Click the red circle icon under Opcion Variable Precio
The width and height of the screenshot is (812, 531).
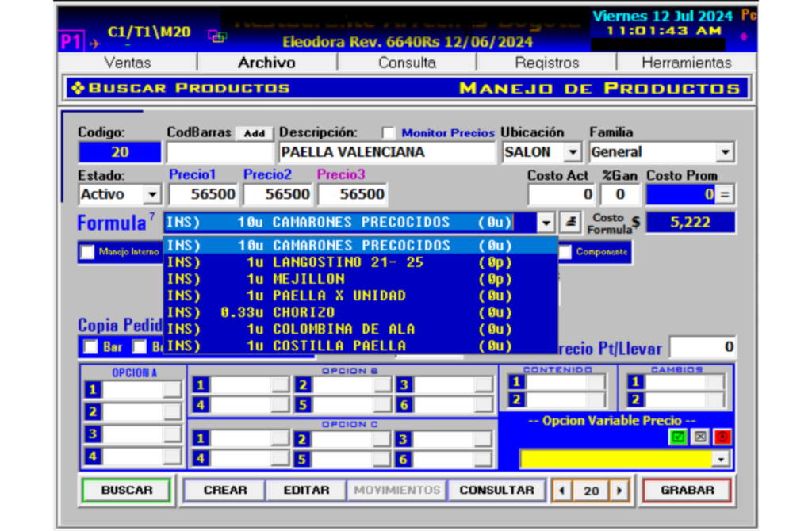coord(722,437)
